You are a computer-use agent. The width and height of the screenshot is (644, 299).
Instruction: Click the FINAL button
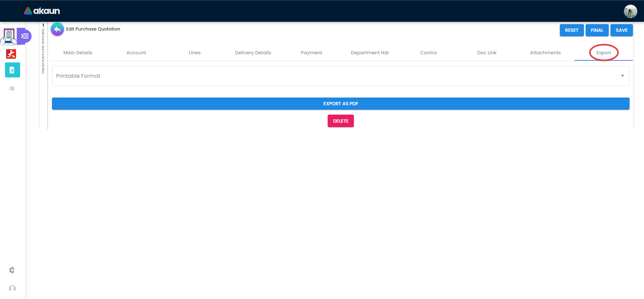597,30
